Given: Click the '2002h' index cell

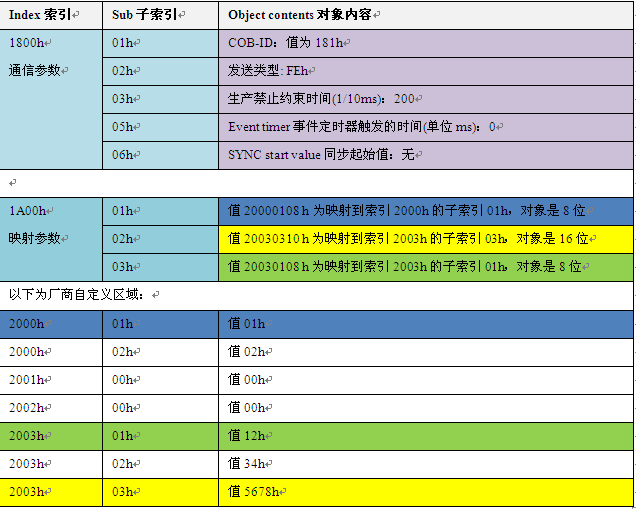Looking at the screenshot, I should 51,408.
